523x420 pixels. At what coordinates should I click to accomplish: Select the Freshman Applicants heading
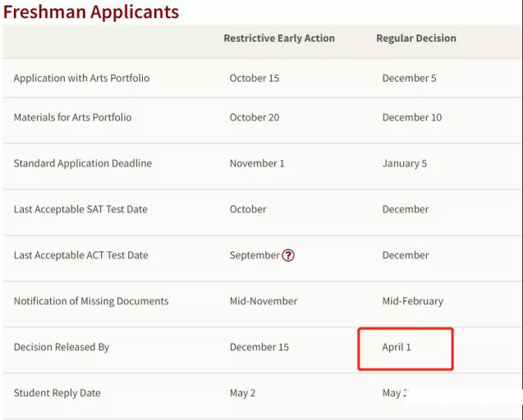coord(91,11)
